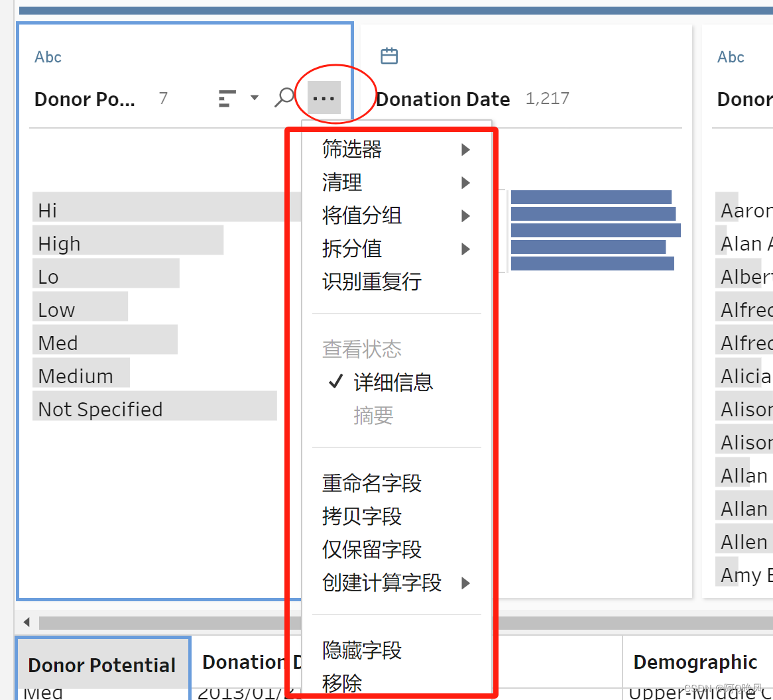This screenshot has height=700, width=773.
Task: Click the calendar data type icon
Action: (389, 56)
